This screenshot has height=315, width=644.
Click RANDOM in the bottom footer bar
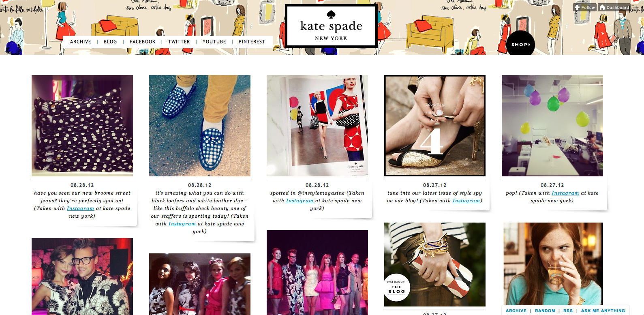point(545,311)
